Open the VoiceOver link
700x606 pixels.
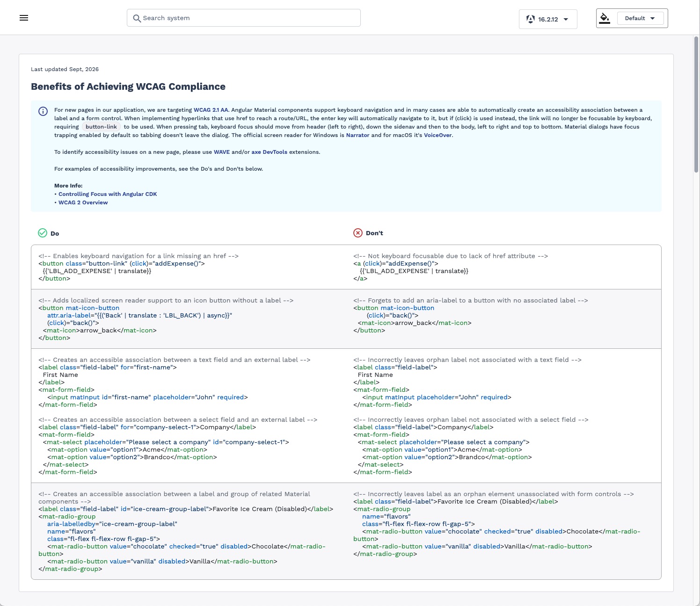pos(438,135)
